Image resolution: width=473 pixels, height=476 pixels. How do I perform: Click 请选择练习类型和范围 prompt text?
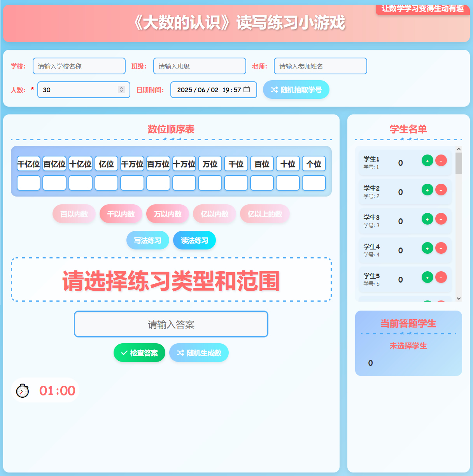click(171, 281)
